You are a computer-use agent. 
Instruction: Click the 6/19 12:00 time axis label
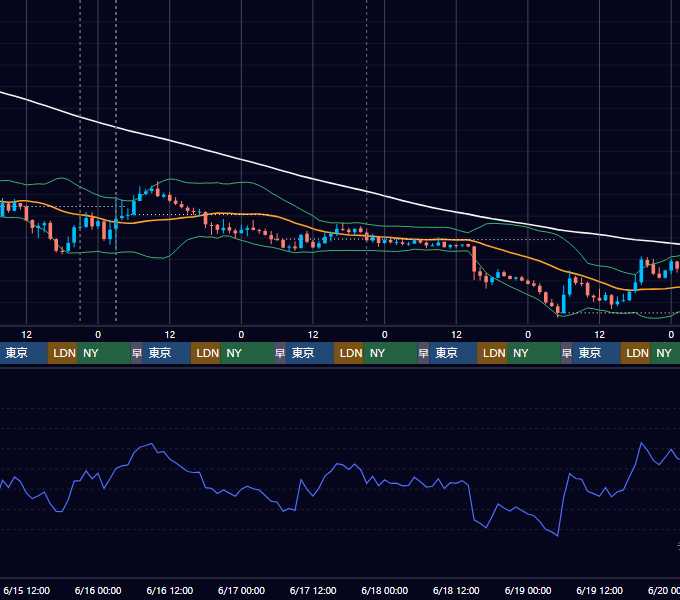[599, 590]
